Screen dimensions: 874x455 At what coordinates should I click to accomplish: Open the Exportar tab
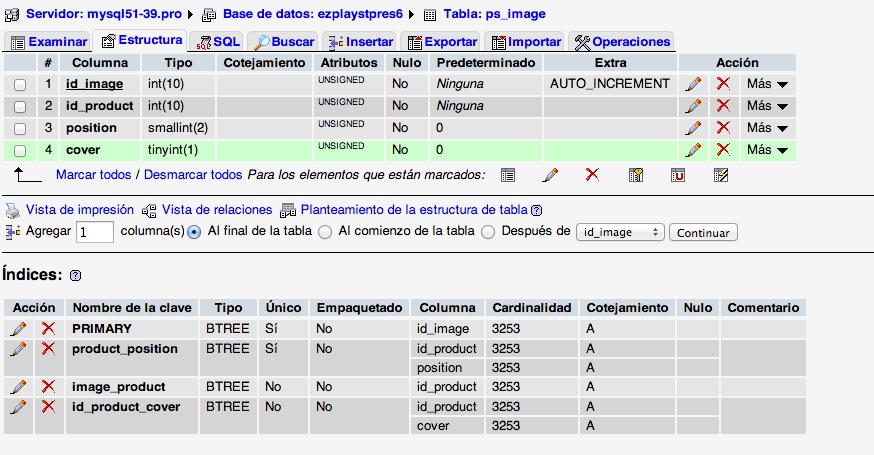(x=441, y=42)
